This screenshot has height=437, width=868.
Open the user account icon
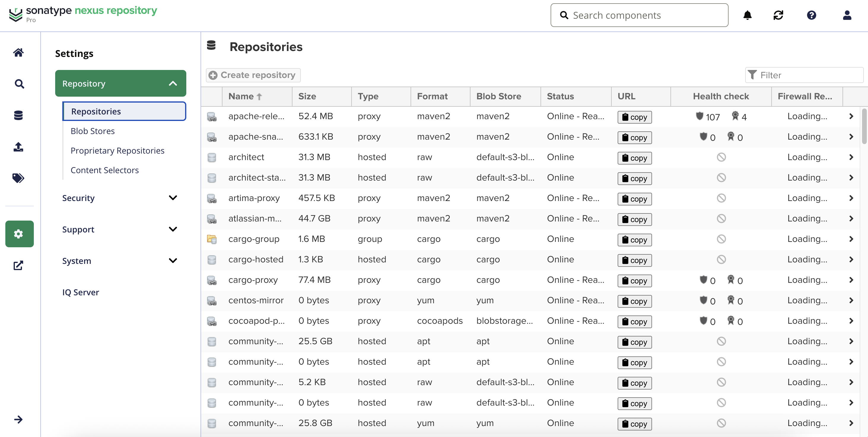point(847,15)
